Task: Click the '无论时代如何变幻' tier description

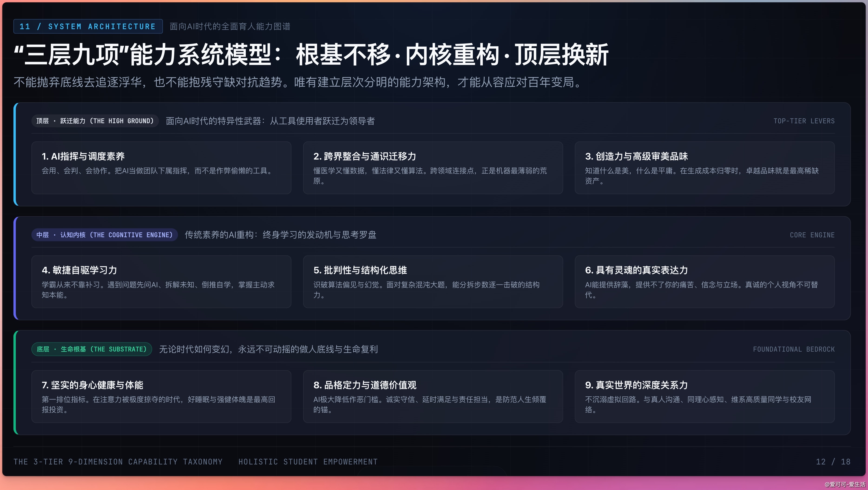Action: [268, 349]
